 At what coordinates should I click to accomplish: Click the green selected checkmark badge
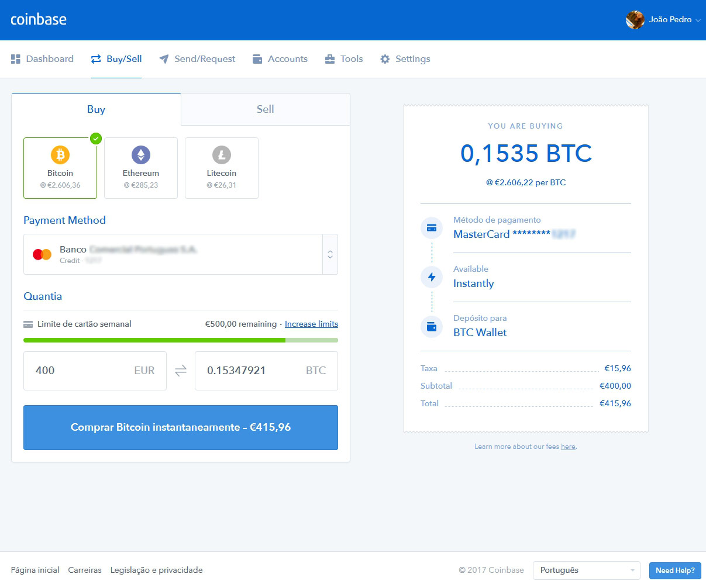click(x=96, y=139)
